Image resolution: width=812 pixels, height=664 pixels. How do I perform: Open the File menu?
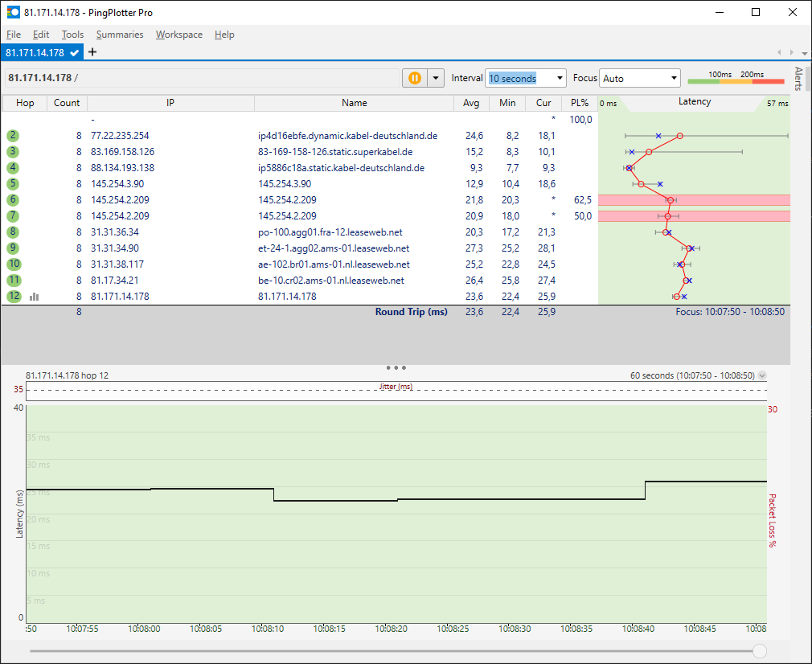point(14,35)
